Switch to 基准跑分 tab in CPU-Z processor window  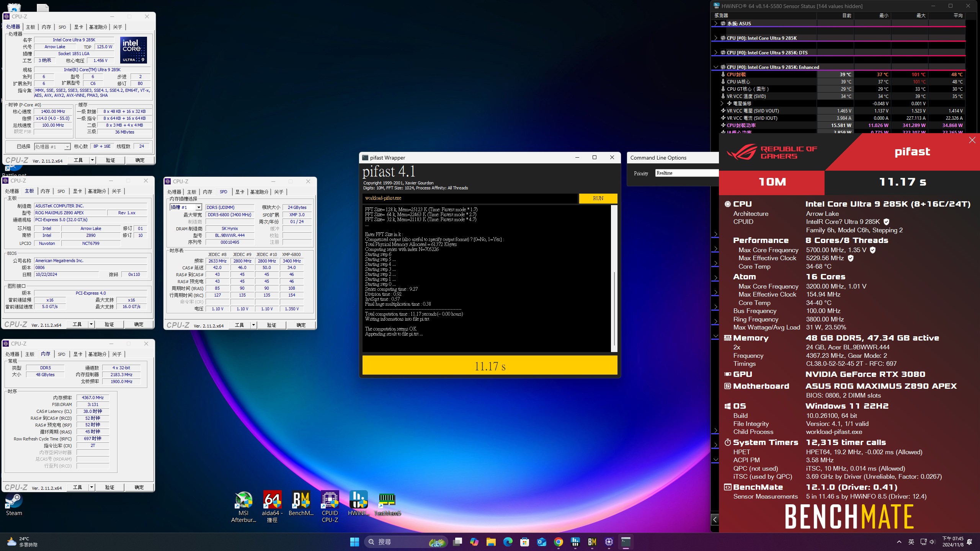click(98, 27)
